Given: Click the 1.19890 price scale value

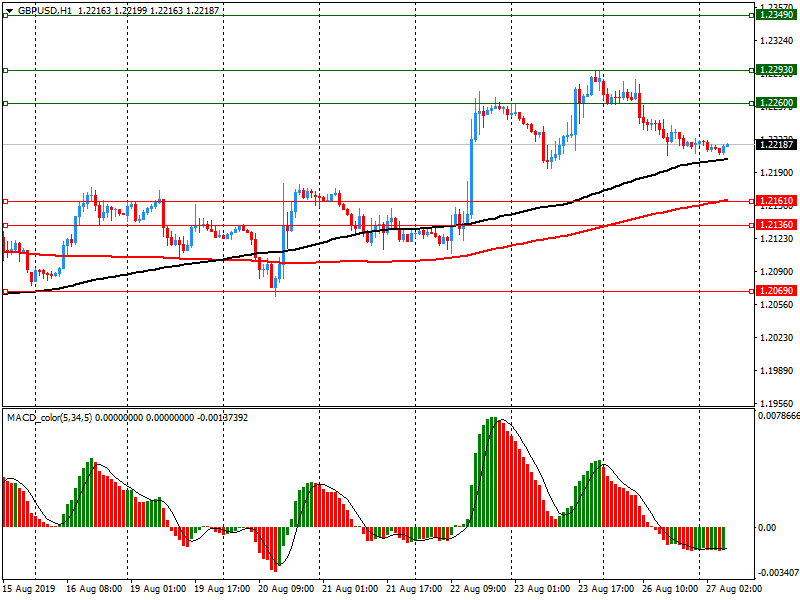Looking at the screenshot, I should pyautogui.click(x=777, y=371).
